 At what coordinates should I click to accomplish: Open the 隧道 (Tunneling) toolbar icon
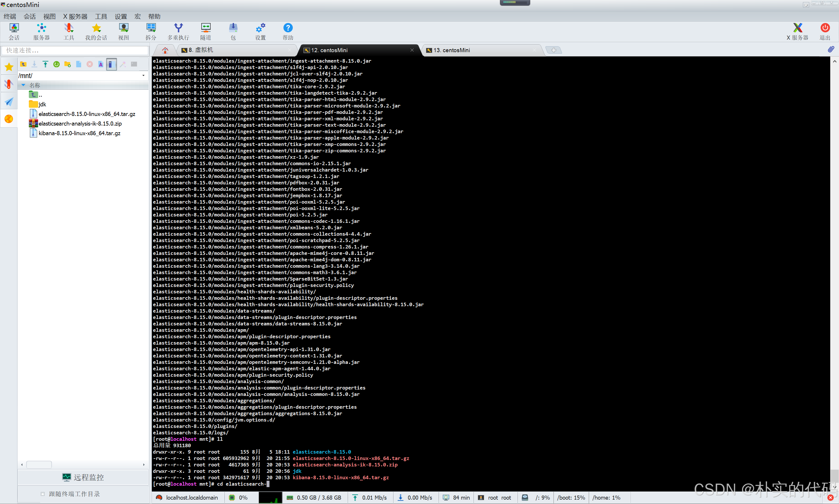pyautogui.click(x=206, y=31)
